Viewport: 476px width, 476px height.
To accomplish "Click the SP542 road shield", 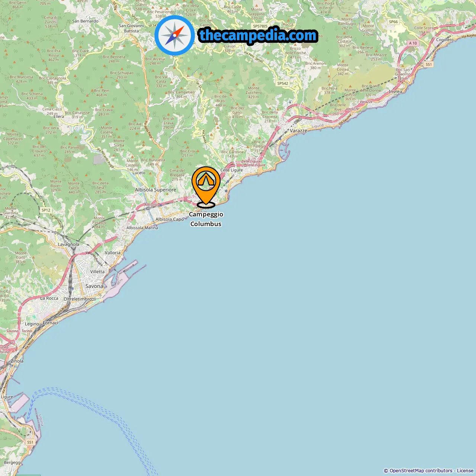I will 283,83.
